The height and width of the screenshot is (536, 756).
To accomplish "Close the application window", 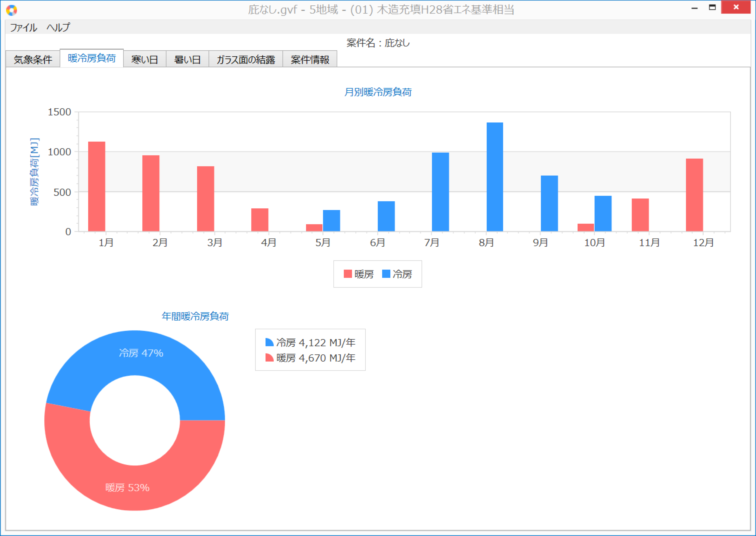I will [736, 7].
